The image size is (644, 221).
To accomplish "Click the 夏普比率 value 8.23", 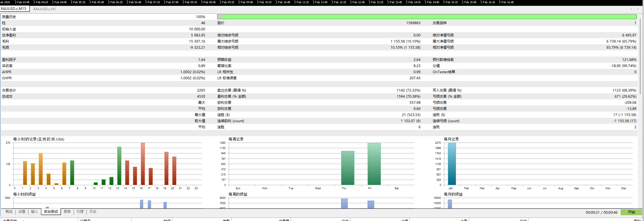I will (417, 66).
